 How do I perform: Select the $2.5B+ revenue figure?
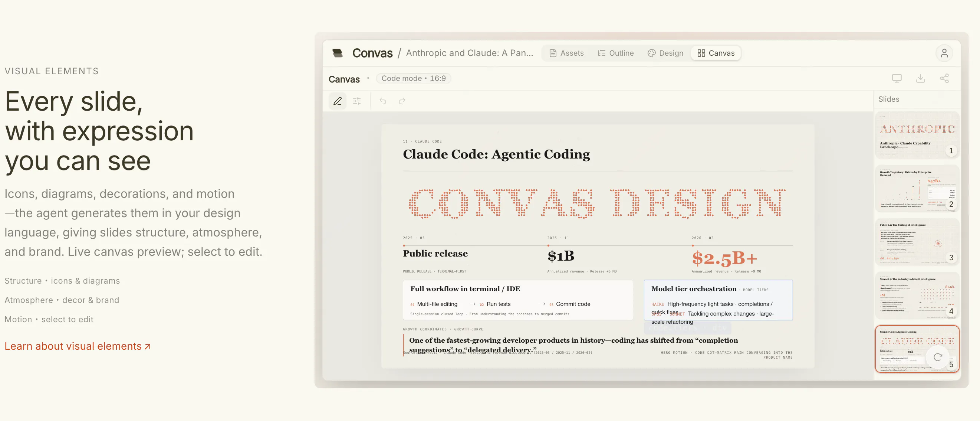point(724,258)
